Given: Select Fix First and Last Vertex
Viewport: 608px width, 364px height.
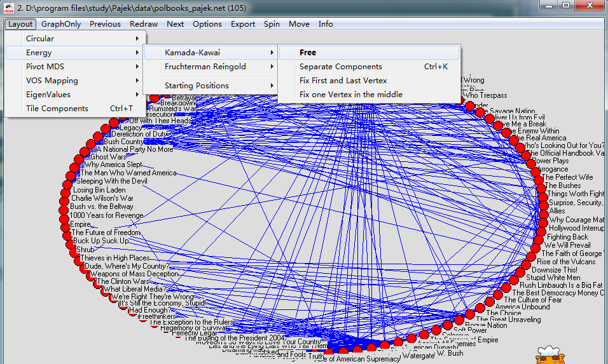Looking at the screenshot, I should point(369,80).
